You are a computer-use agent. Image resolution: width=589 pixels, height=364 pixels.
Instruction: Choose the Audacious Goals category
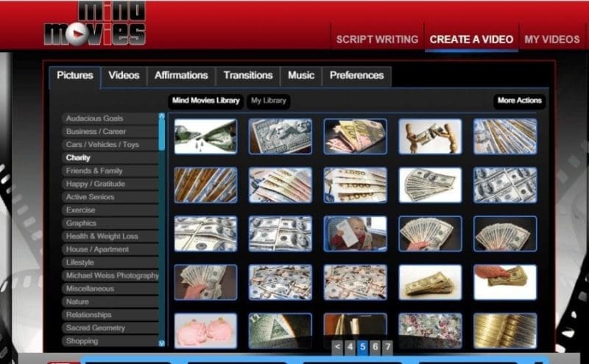click(x=110, y=118)
